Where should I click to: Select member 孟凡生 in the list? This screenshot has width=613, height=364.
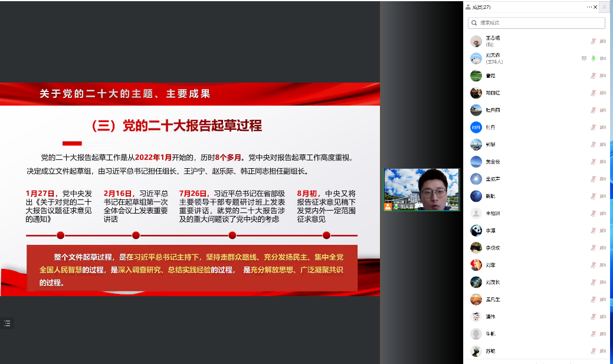click(492, 300)
